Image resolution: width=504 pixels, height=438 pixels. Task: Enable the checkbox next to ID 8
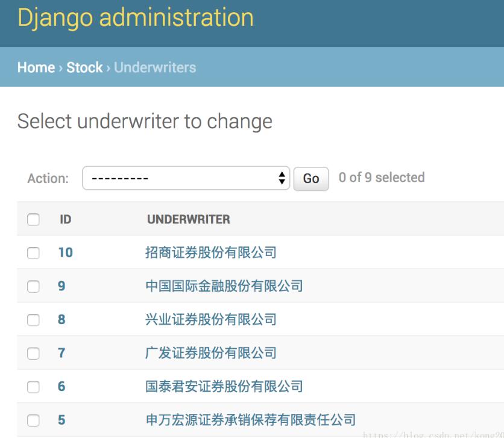tap(34, 319)
